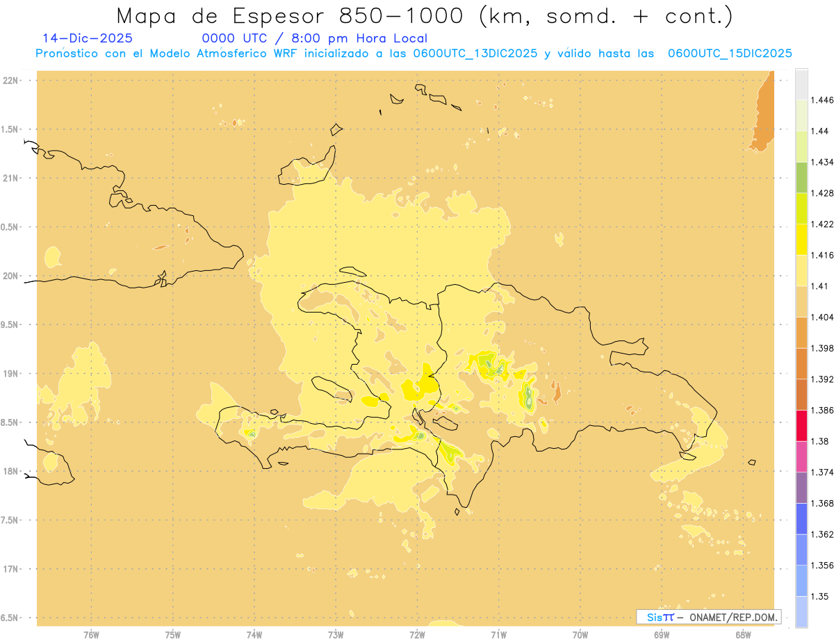Viewport: 834px width, 644px height.
Task: Click the 75W longitude axis label
Action: click(173, 634)
